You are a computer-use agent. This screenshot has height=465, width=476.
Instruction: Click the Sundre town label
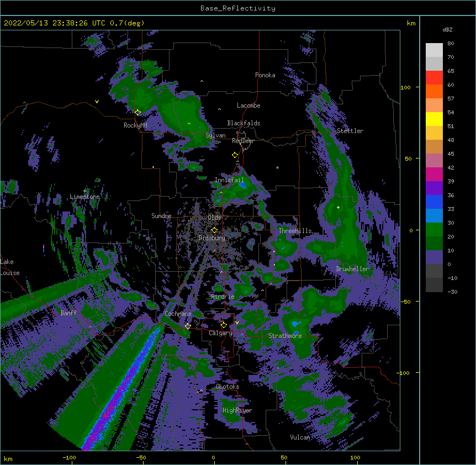click(x=161, y=216)
